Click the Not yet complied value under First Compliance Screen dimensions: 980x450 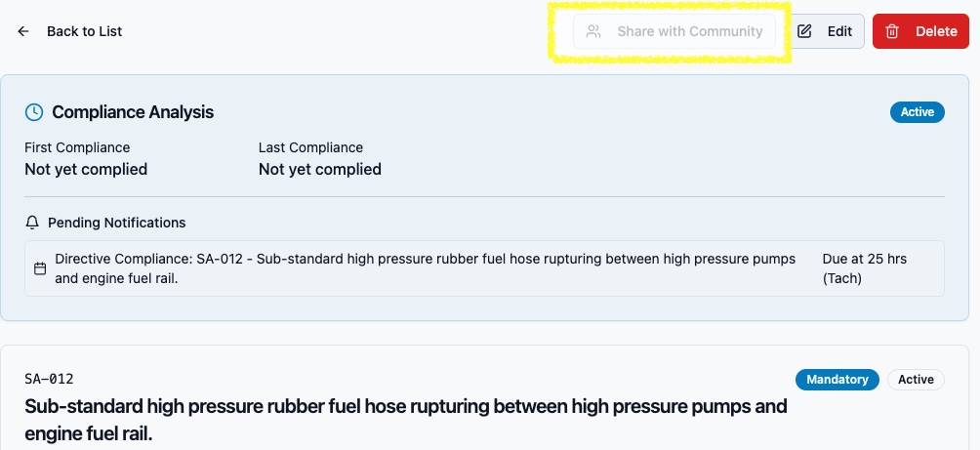click(86, 169)
